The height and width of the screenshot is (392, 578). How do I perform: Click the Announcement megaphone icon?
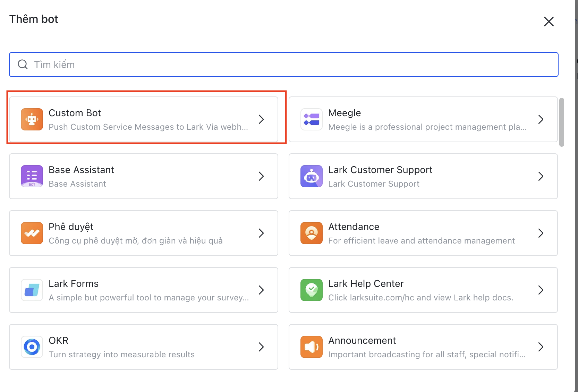[x=311, y=347]
